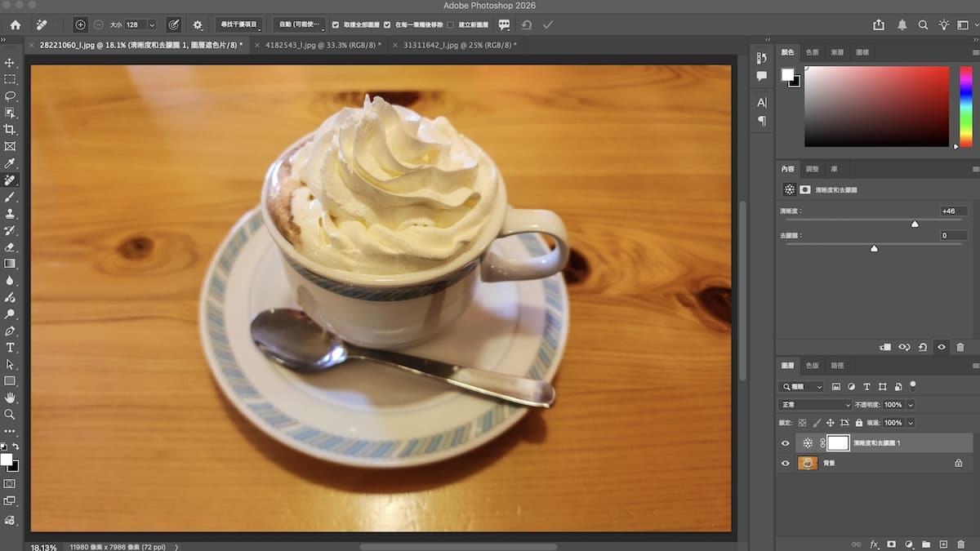
Task: Click the Zoom tool
Action: click(10, 415)
